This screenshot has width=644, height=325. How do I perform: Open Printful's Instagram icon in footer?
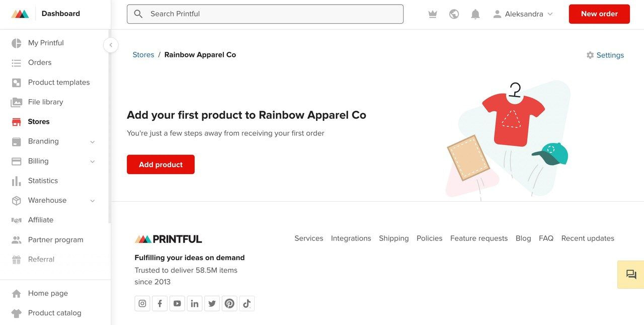click(142, 303)
